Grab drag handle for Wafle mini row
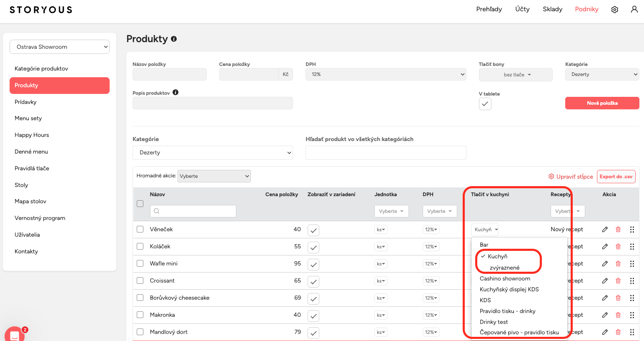The image size is (644, 341). pos(632,263)
